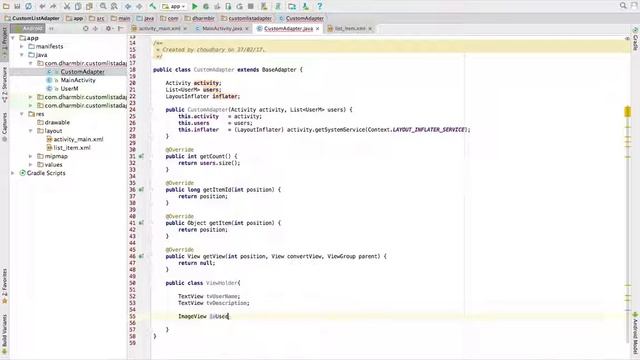Click the main breadcrumb

[121, 18]
